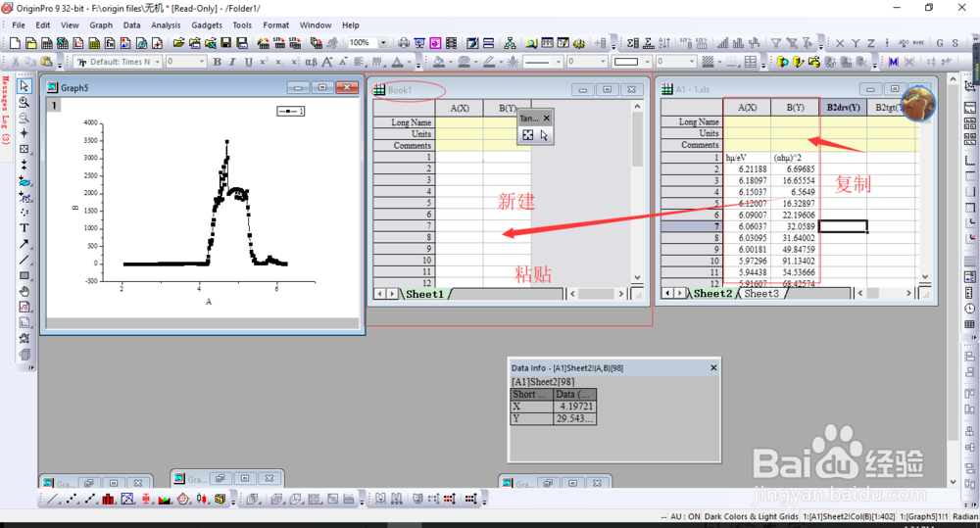Open the Graph menu
This screenshot has width=980, height=528.
click(101, 25)
